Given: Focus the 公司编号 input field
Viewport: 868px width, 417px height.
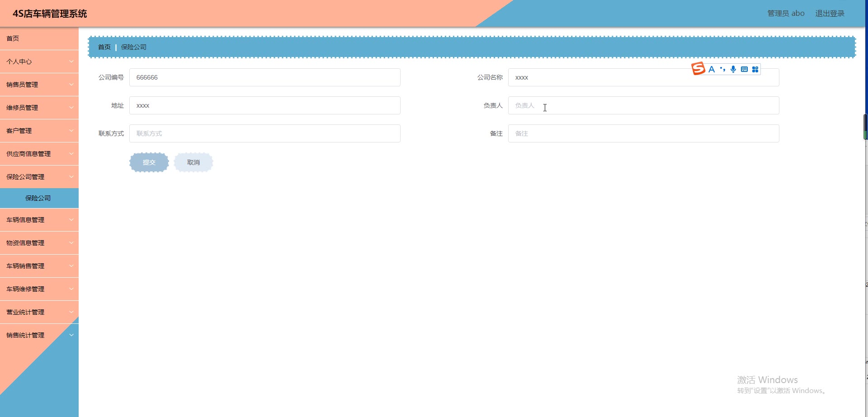Looking at the screenshot, I should pos(265,77).
